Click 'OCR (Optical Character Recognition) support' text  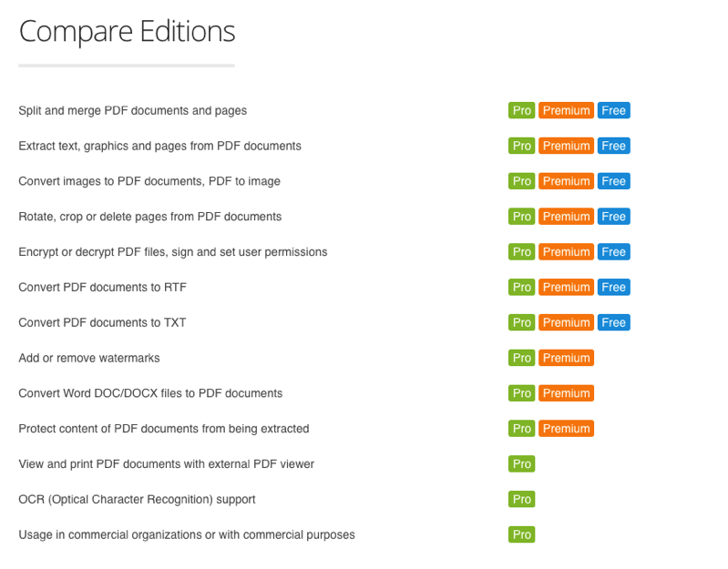coord(137,500)
